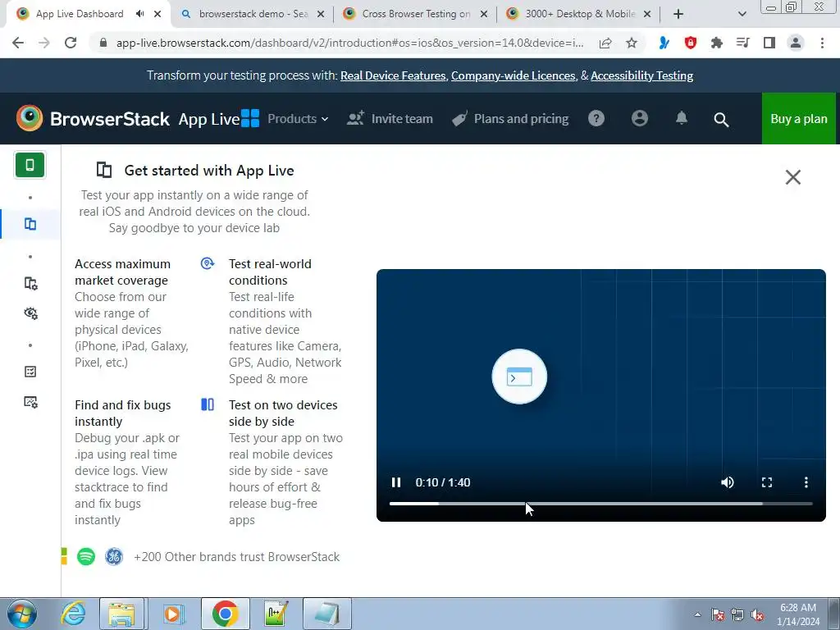Open a new browser tab

pyautogui.click(x=678, y=14)
